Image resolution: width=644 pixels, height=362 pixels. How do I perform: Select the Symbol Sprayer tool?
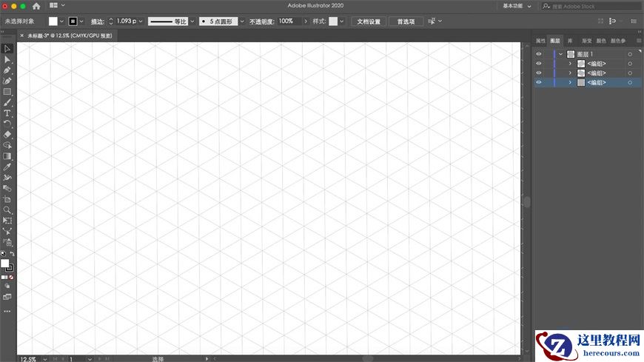click(x=7, y=242)
